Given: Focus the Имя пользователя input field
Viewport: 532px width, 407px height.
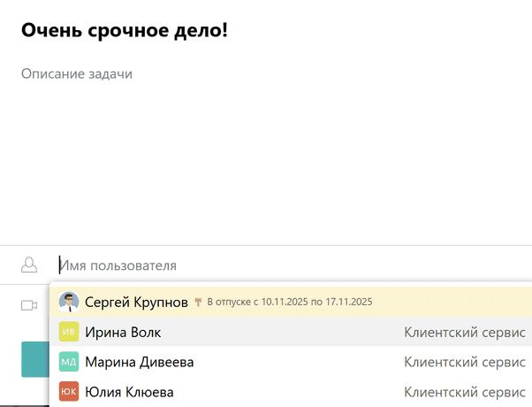Looking at the screenshot, I should click(265, 265).
